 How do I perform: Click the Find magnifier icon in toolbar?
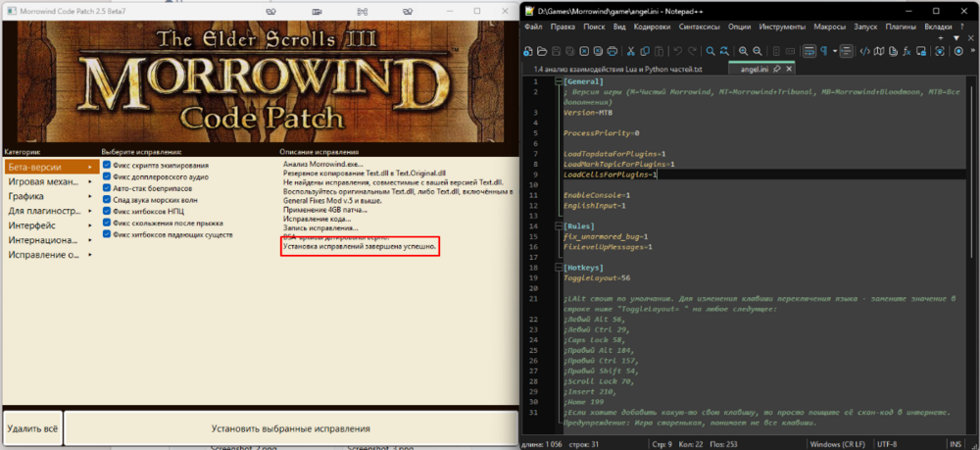point(710,51)
